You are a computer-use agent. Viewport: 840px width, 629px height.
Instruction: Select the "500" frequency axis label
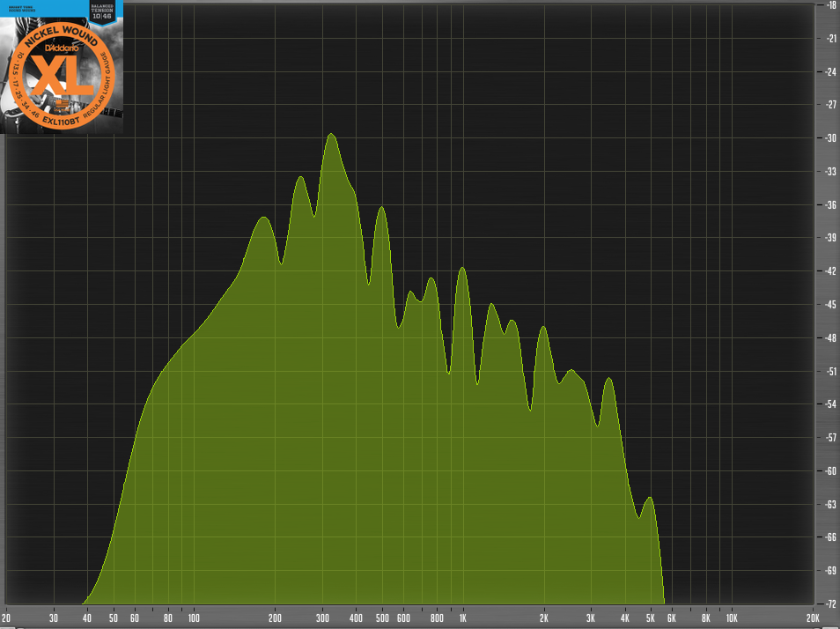pos(382,618)
